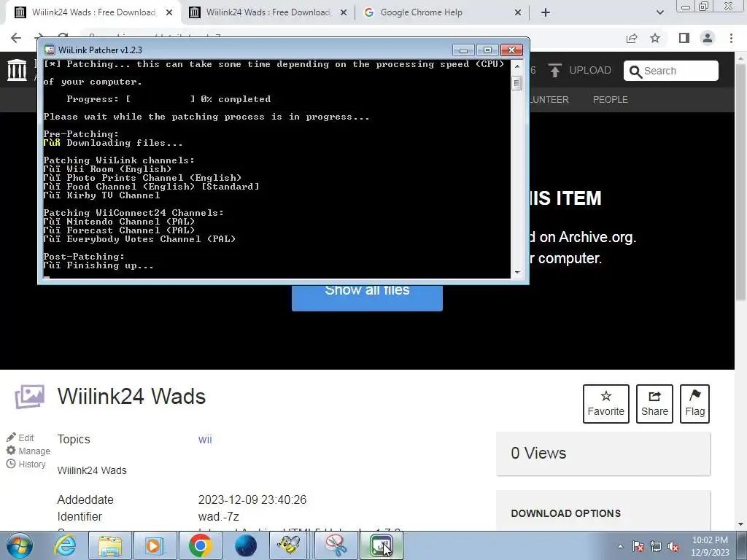
Task: Click the search magnifier icon
Action: click(635, 71)
